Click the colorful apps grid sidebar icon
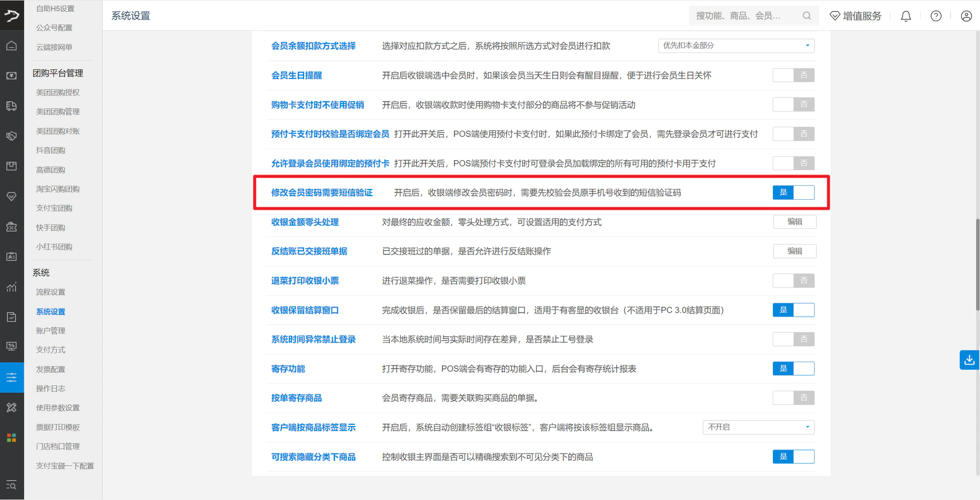The width and height of the screenshot is (980, 500). (12, 438)
